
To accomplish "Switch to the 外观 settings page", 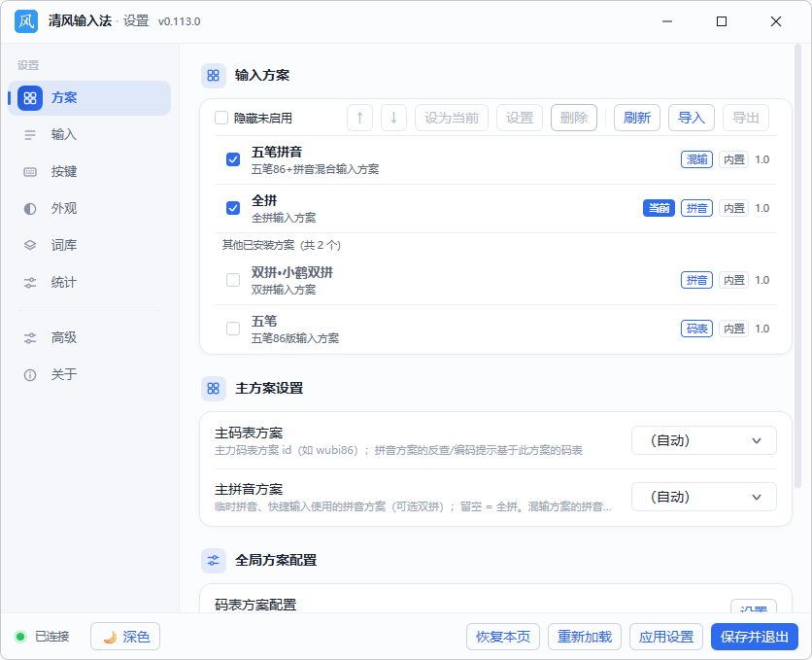I will click(89, 209).
